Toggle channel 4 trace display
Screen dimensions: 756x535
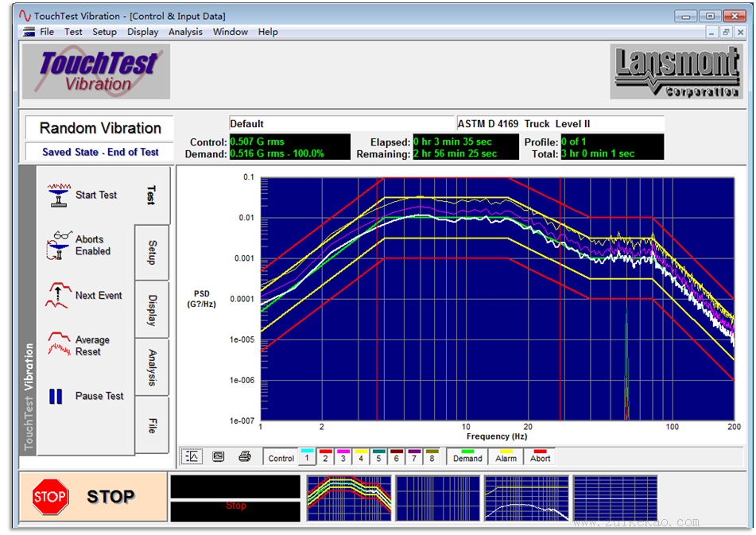[x=361, y=456]
